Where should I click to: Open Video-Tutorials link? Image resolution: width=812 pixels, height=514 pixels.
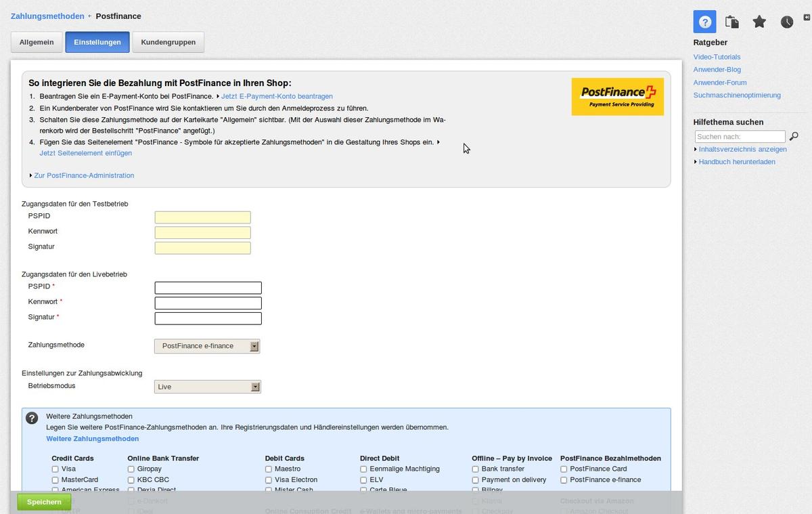point(717,57)
